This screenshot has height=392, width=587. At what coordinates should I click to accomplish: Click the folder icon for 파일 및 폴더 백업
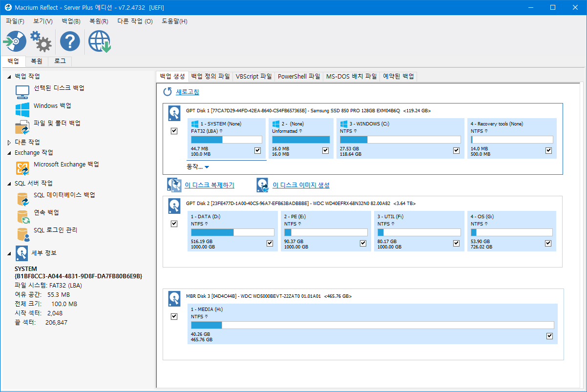pos(22,127)
